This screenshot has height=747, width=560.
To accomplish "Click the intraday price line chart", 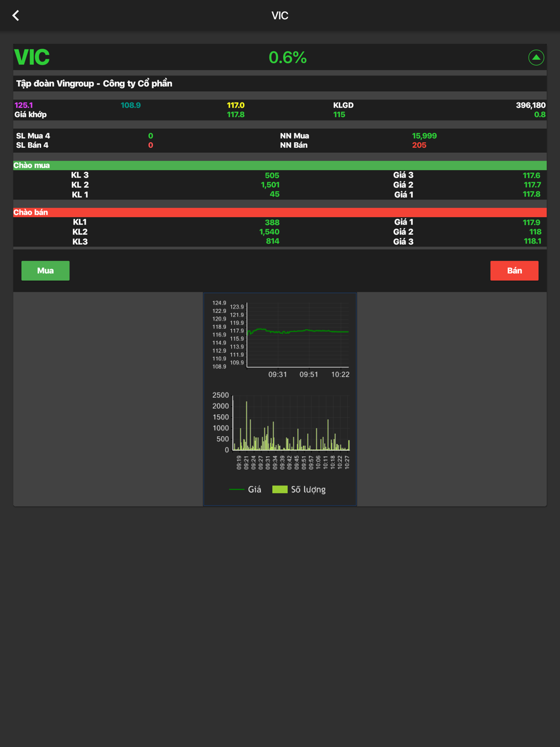I will pos(297,335).
